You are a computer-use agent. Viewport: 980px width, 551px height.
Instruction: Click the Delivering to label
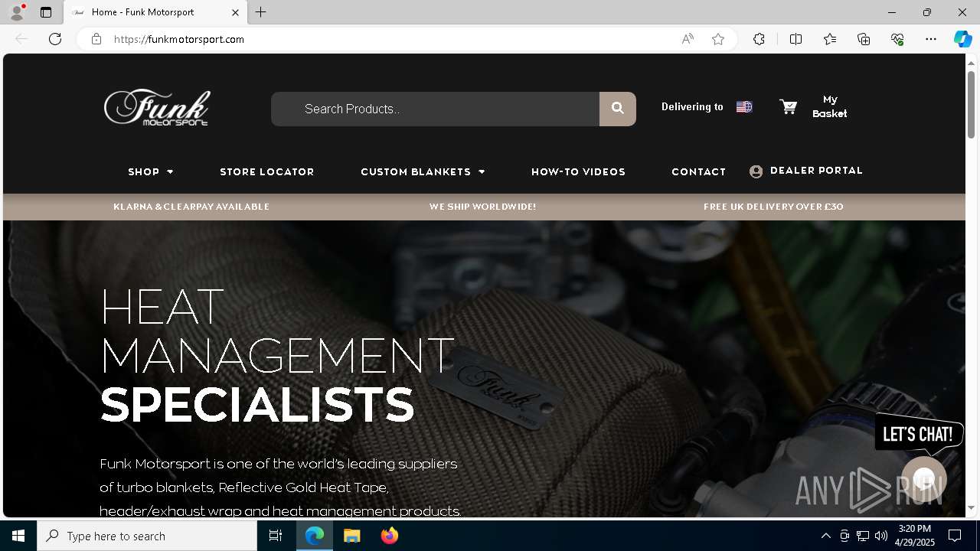point(692,107)
